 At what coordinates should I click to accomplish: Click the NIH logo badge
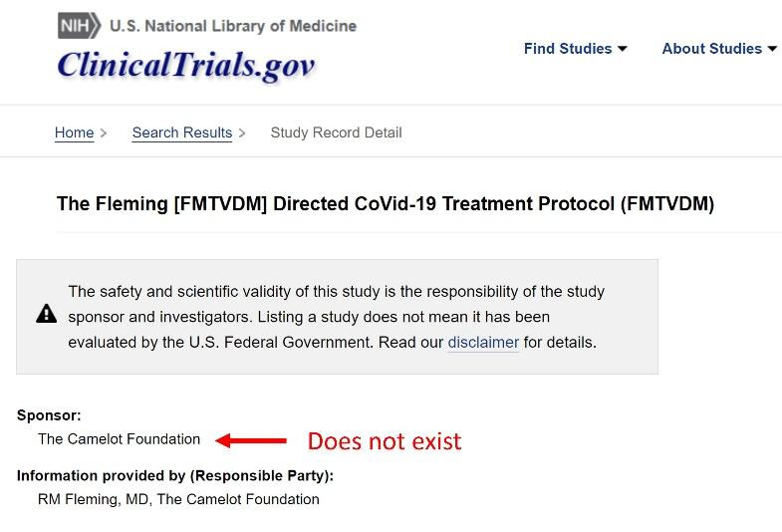point(78,26)
